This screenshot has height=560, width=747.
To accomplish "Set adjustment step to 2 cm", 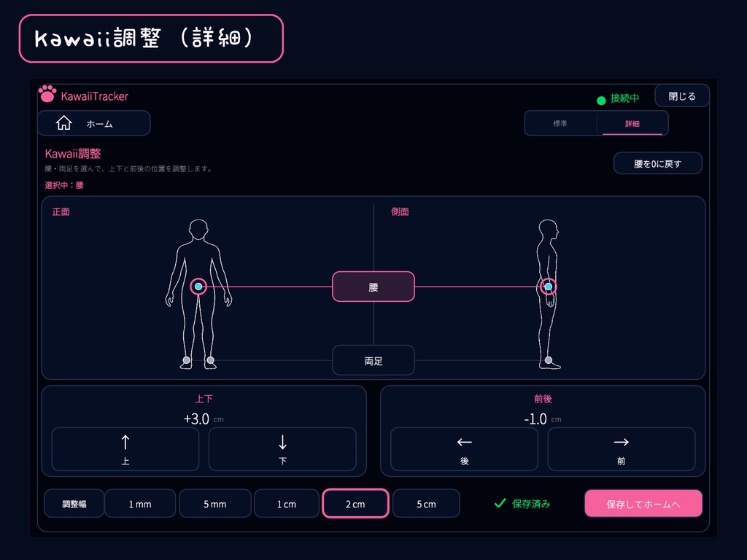I will (x=355, y=504).
